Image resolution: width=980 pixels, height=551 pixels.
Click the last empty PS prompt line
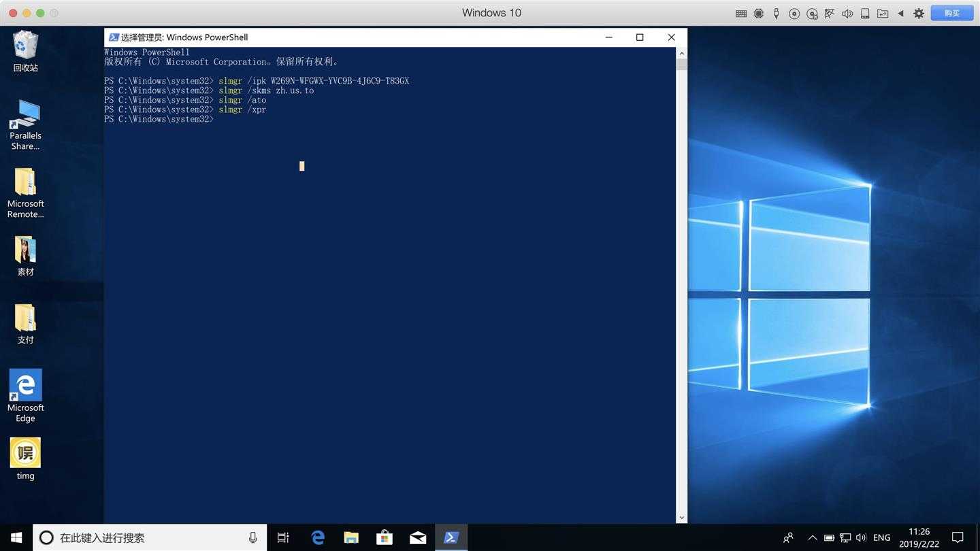[x=159, y=119]
